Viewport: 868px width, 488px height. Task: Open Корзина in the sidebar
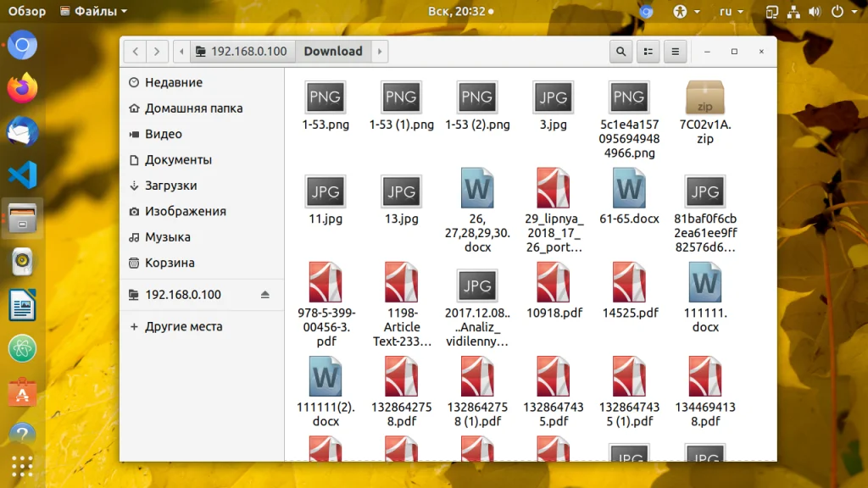click(x=202, y=263)
